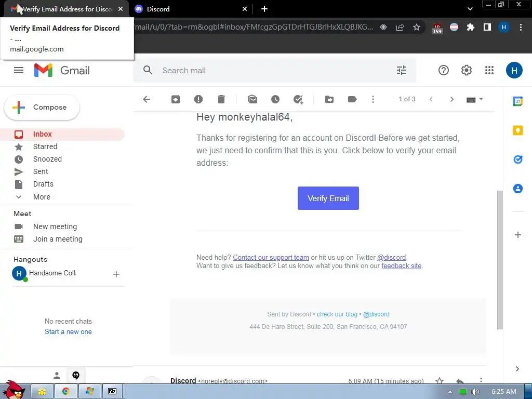Open Contact our support team link
Viewport: 532px width, 399px height.
(271, 258)
